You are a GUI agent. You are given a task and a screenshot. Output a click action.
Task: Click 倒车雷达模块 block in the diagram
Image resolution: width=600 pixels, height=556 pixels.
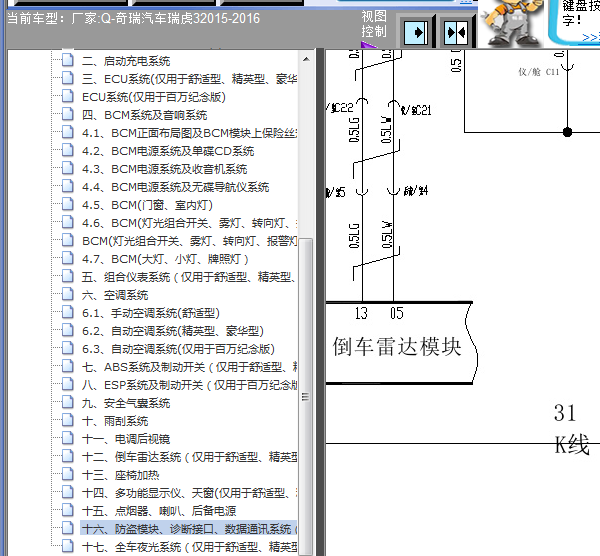(x=400, y=343)
